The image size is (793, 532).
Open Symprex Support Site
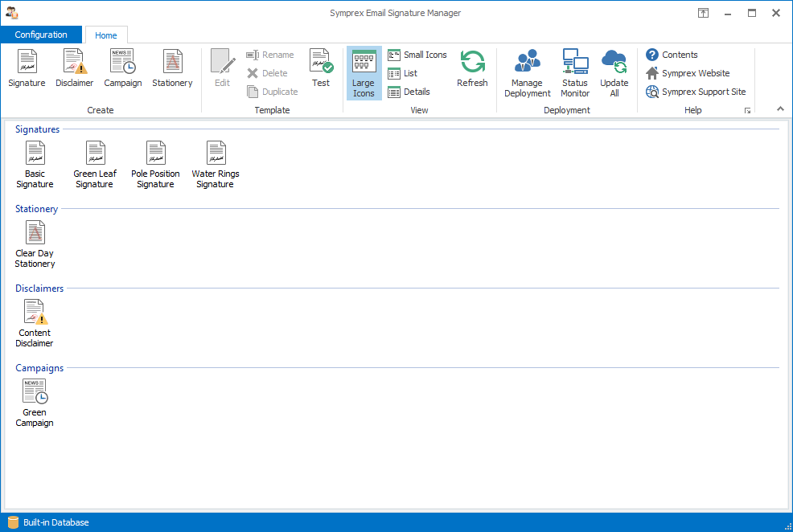696,92
